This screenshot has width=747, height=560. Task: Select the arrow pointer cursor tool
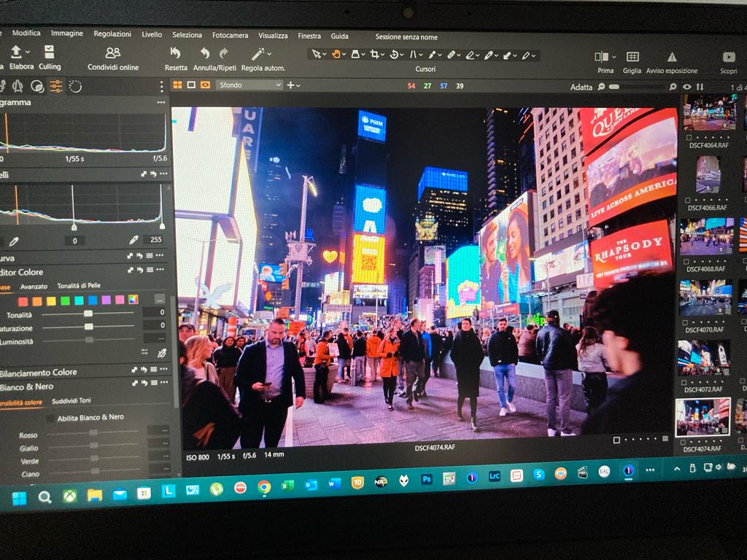coord(316,54)
